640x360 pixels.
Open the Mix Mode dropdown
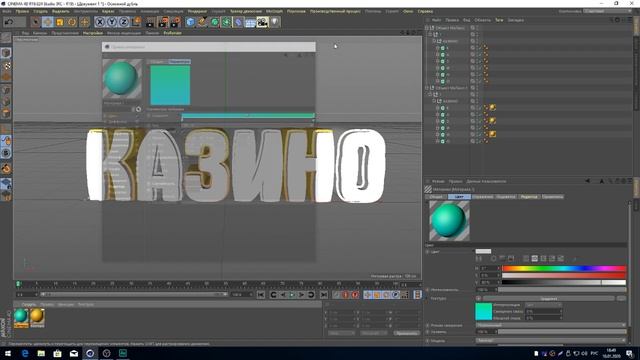tap(551, 325)
